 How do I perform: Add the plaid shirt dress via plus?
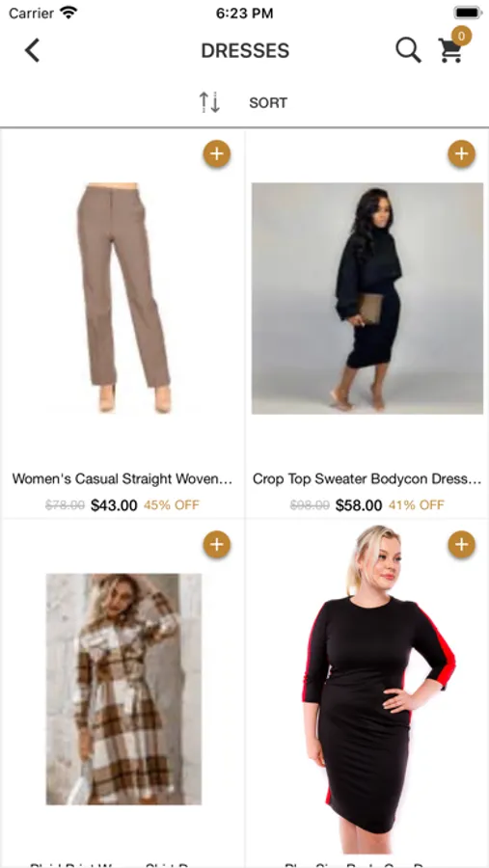coord(217,545)
